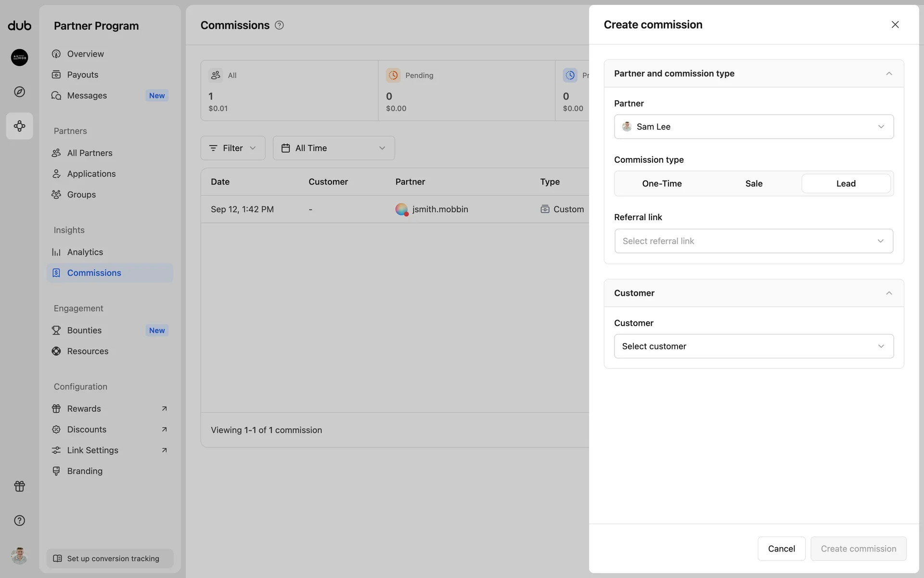Click the dub logo icon
This screenshot has width=924, height=578.
pos(19,26)
